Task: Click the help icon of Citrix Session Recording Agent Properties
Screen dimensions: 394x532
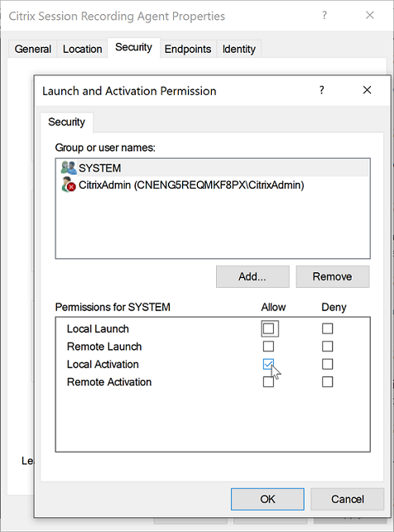Action: point(324,15)
